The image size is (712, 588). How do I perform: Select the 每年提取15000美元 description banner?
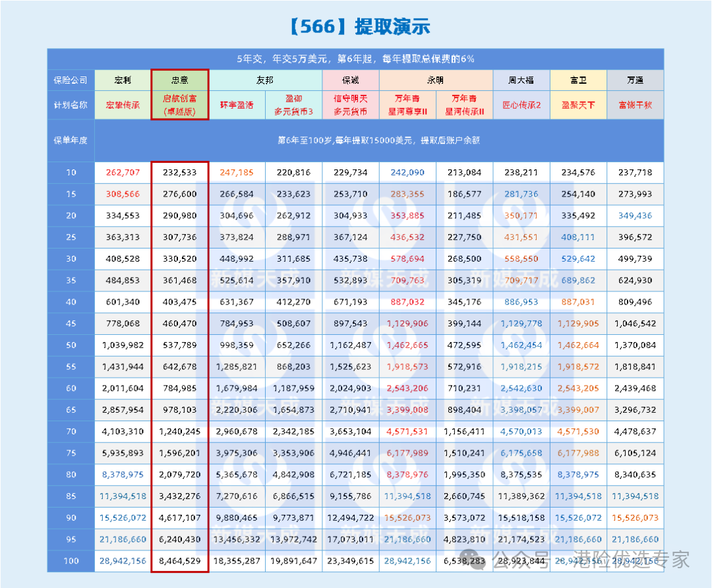coord(379,140)
